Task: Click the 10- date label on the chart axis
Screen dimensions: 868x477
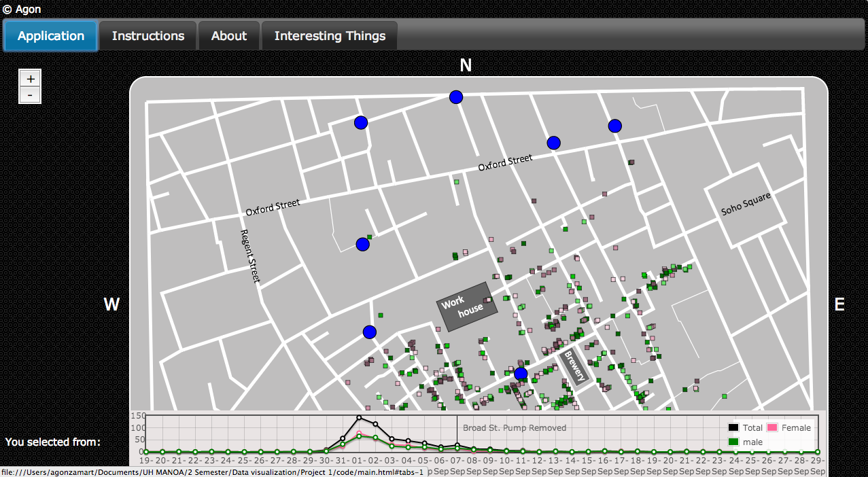Action: click(506, 461)
